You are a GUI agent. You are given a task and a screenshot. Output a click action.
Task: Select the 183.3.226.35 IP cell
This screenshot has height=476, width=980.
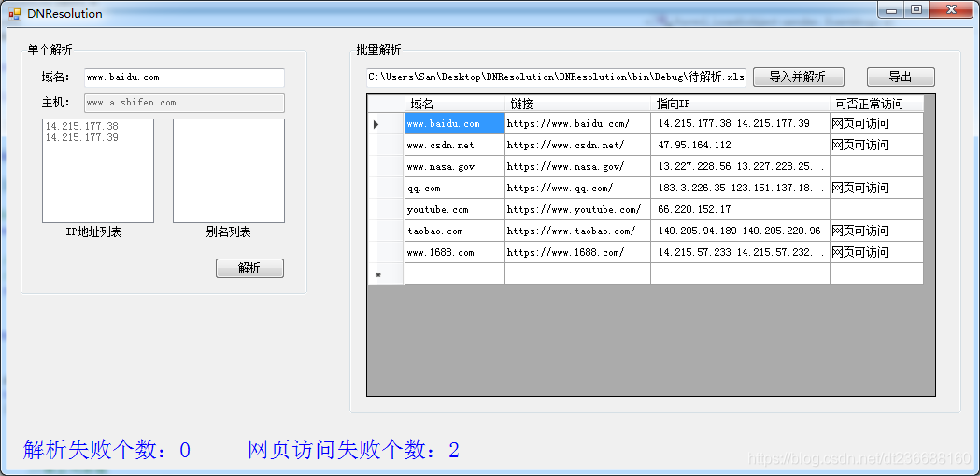pyautogui.click(x=740, y=188)
